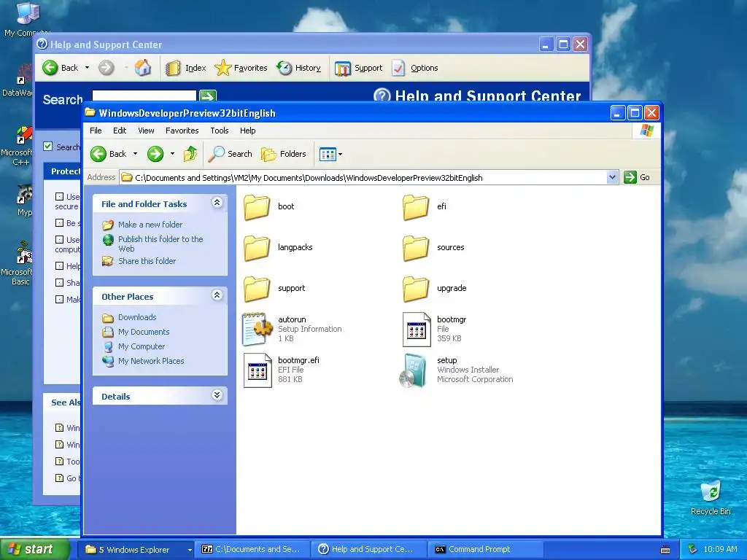Viewport: 747px width, 560px height.
Task: Select the sources folder icon
Action: click(x=415, y=248)
